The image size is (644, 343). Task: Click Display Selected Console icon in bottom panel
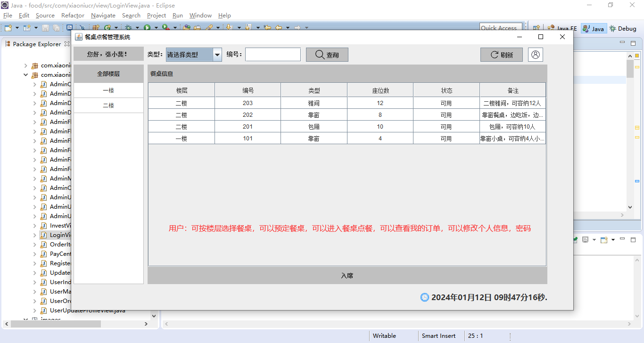(586, 240)
